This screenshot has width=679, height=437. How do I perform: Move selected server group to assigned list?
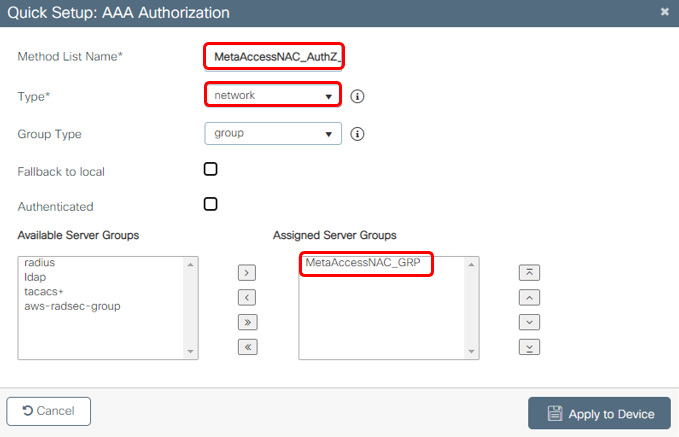pyautogui.click(x=247, y=273)
